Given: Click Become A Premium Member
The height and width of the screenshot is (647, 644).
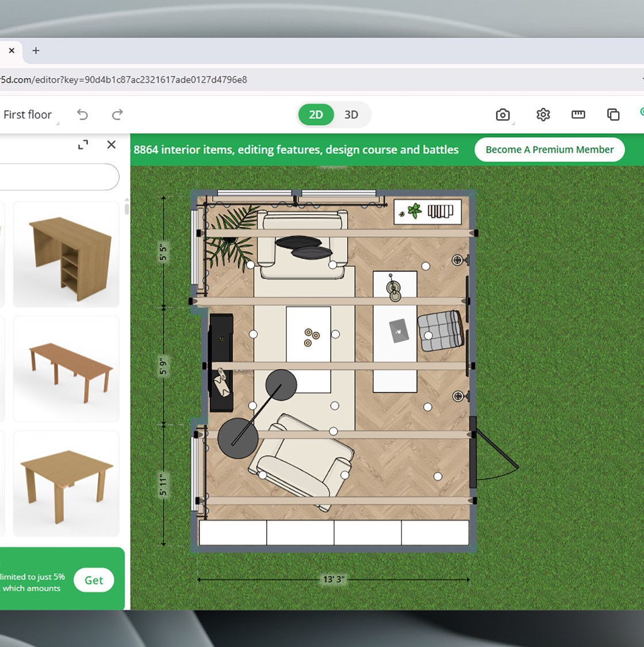Looking at the screenshot, I should coord(550,150).
